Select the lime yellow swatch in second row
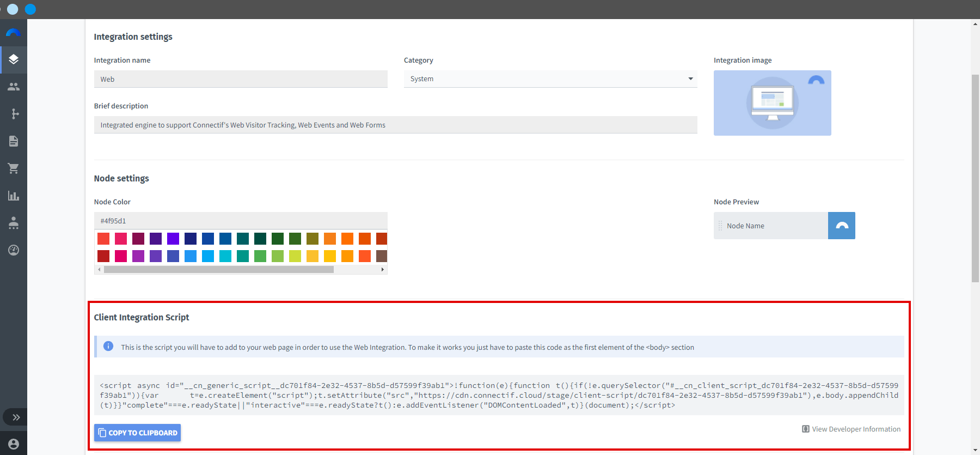Viewport: 980px width, 455px height. click(x=295, y=256)
